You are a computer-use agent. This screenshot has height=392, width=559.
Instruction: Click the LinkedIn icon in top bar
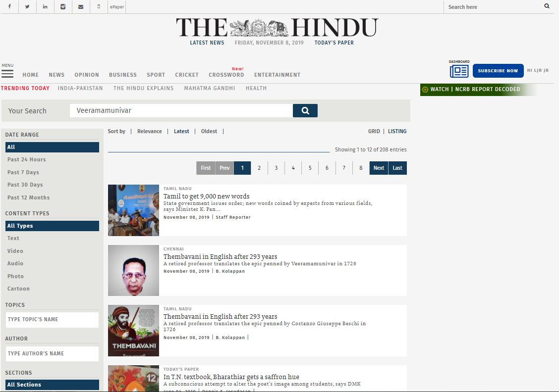(x=45, y=6)
